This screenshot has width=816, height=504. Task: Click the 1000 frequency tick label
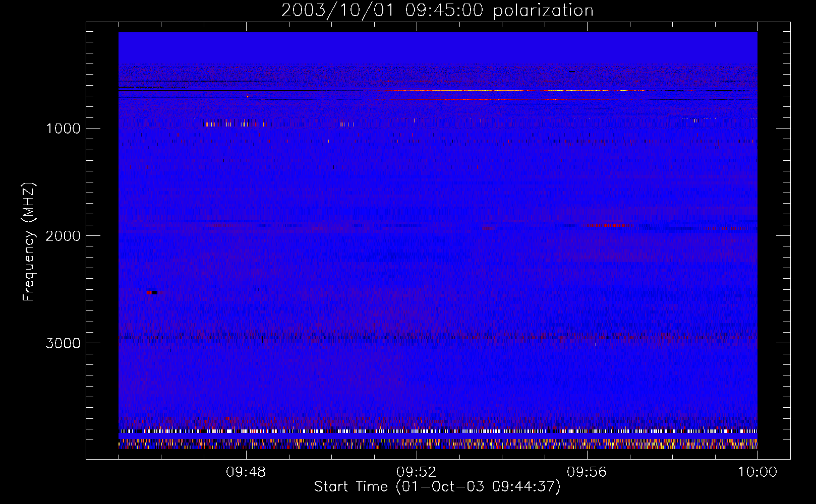tap(63, 129)
